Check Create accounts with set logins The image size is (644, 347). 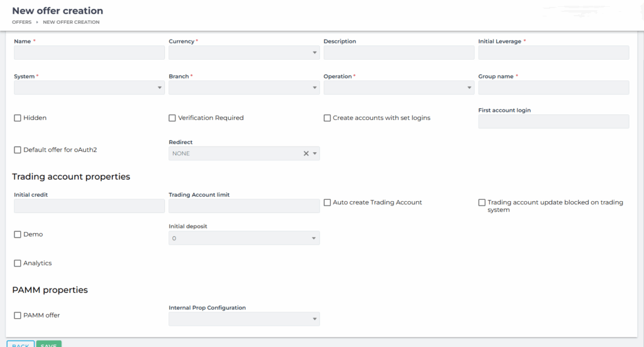[x=327, y=118]
